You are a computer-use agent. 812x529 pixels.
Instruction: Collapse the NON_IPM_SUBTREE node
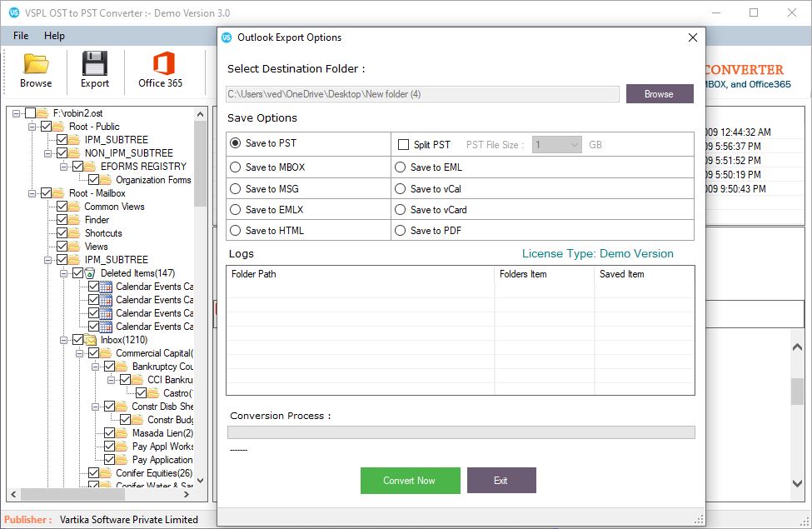(x=47, y=153)
